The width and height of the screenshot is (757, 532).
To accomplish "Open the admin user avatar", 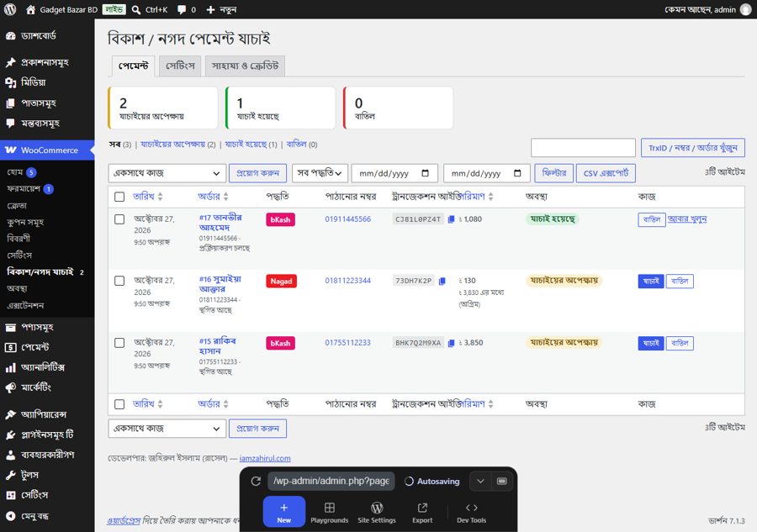I will 746,9.
